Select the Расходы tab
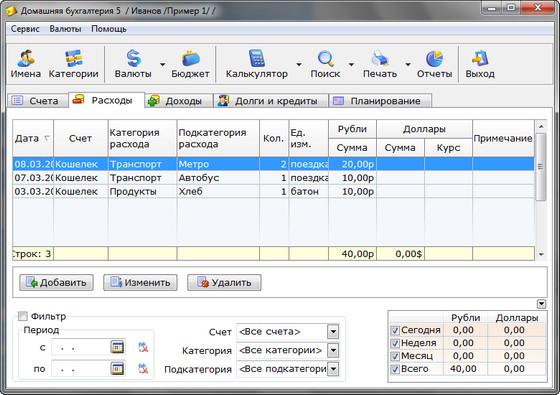The height and width of the screenshot is (395, 560). click(106, 100)
